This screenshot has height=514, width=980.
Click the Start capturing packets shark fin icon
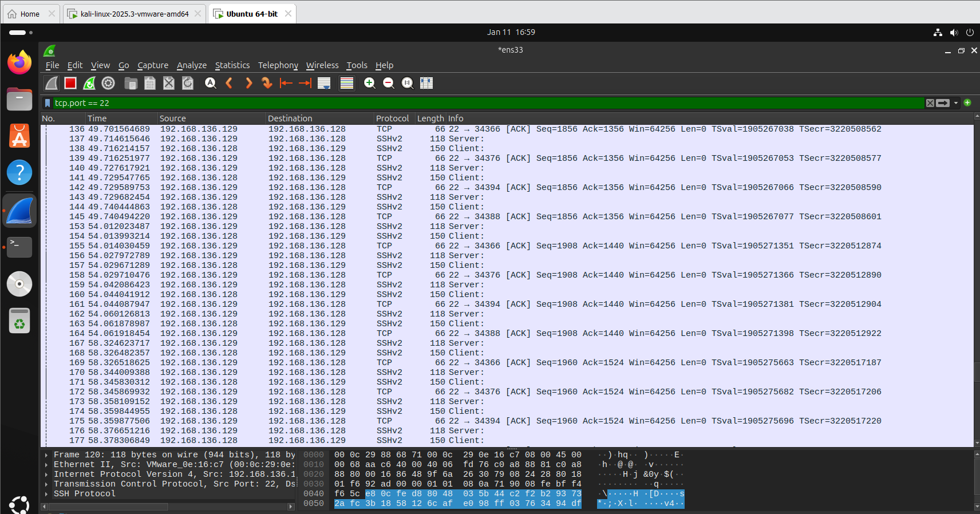click(52, 84)
